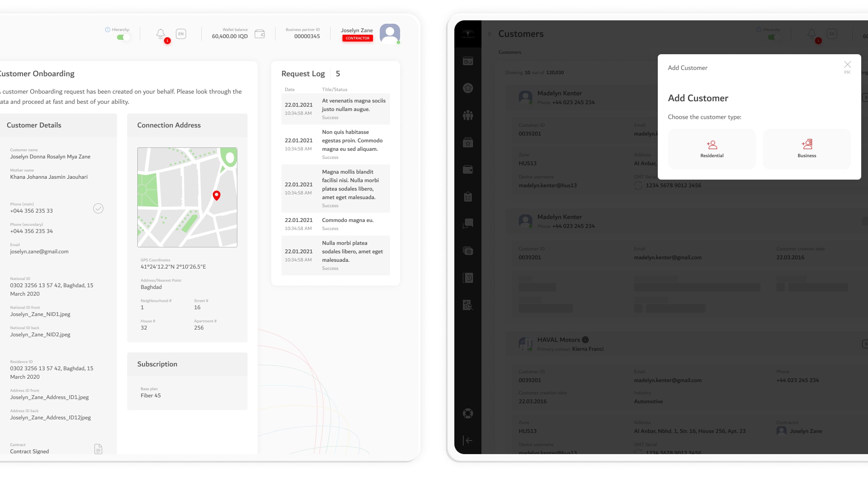Open the EN language selector
The width and height of the screenshot is (868, 488).
(x=181, y=34)
